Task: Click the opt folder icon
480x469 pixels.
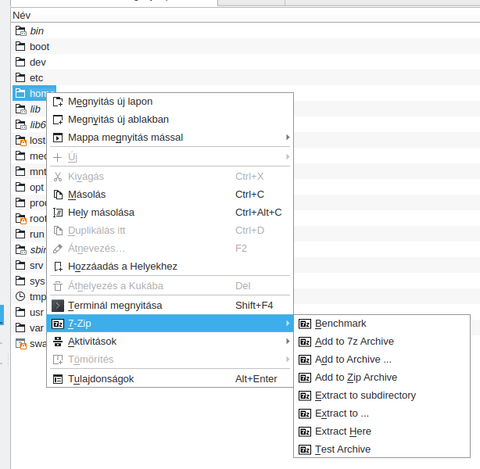Action: (20, 187)
